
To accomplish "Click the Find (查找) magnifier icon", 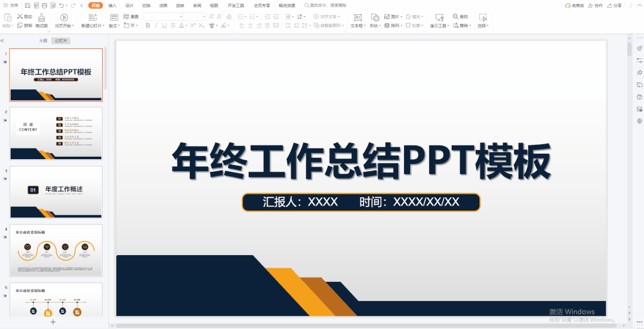I will (x=455, y=17).
